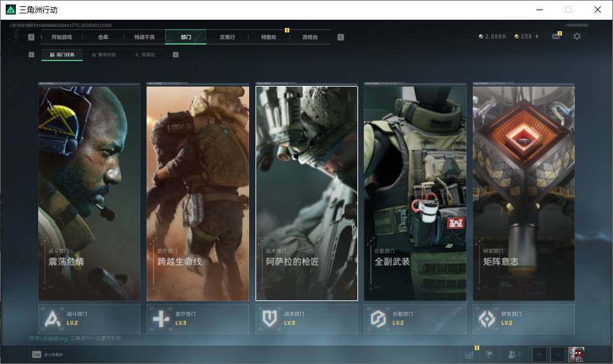The width and height of the screenshot is (613, 364).
Task: Click the gold coin 256 balance
Action: click(x=524, y=36)
